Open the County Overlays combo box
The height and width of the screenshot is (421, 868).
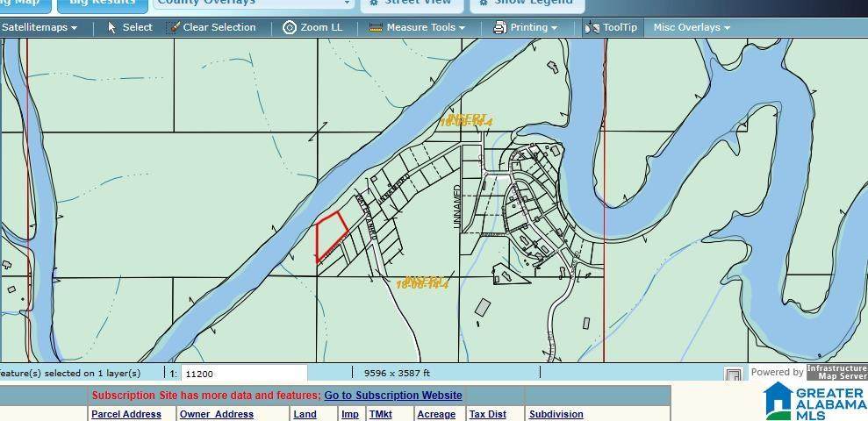click(254, 3)
